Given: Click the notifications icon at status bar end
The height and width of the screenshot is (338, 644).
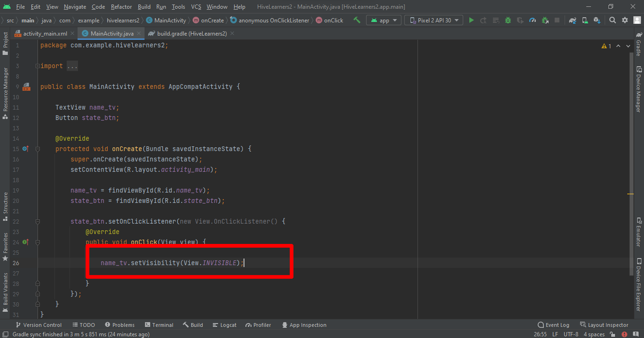Looking at the screenshot, I should (x=635, y=334).
